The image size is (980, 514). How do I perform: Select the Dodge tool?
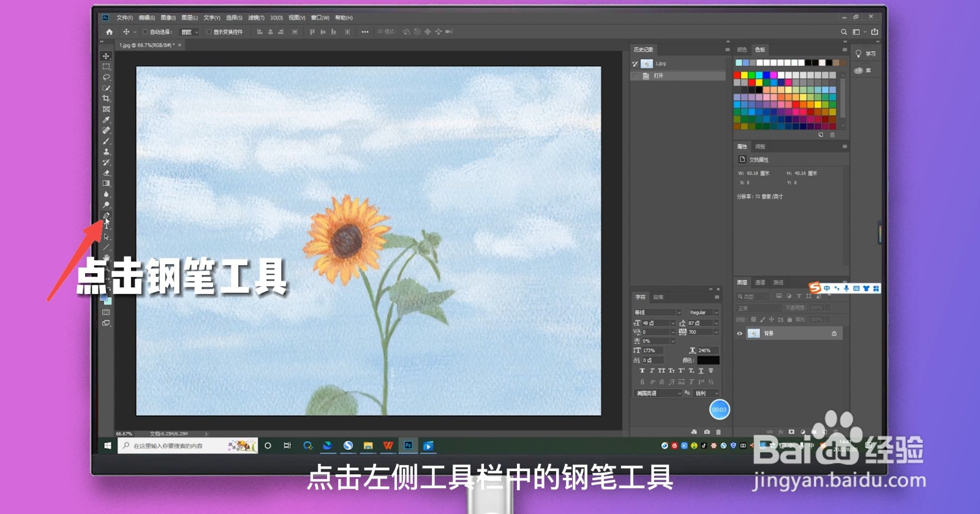point(106,205)
